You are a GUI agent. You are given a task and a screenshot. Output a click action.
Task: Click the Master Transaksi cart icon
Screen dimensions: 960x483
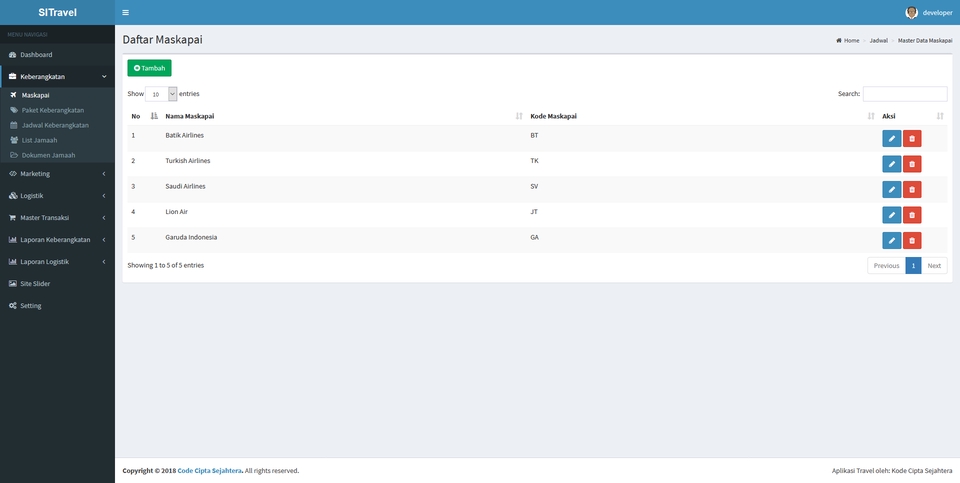click(13, 217)
